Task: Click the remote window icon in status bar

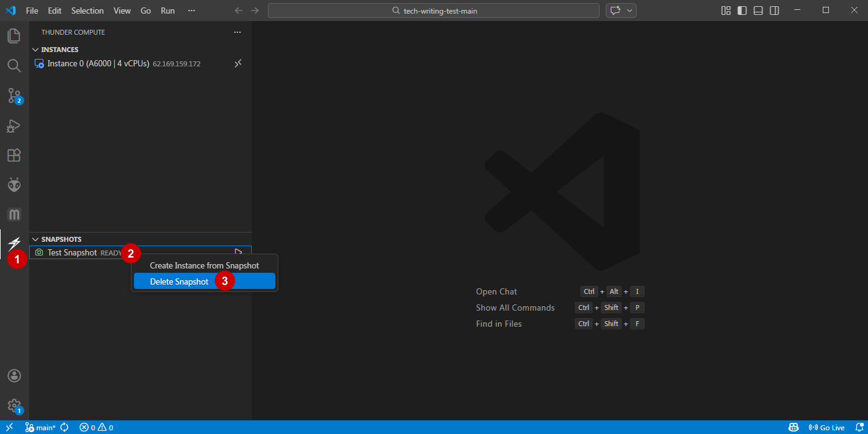Action: tap(9, 427)
